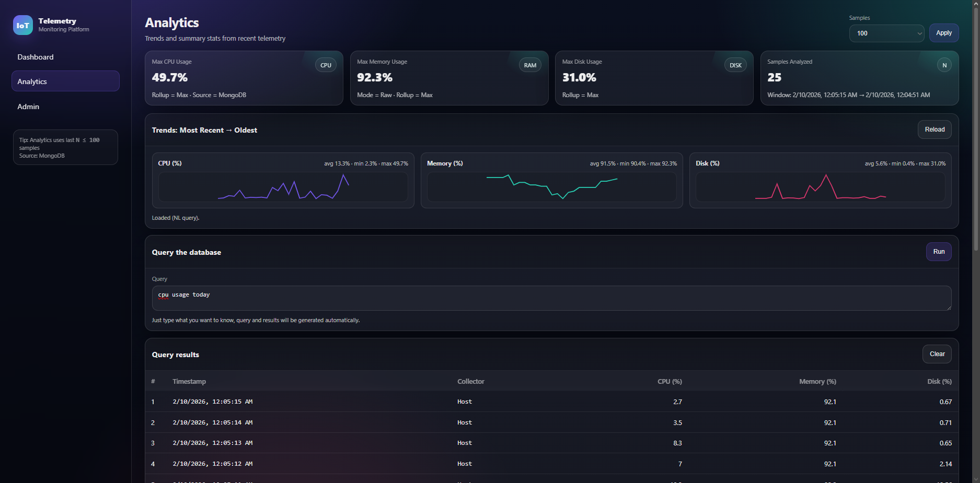Select the Memory (%) trend chart
This screenshot has width=980, height=483.
pyautogui.click(x=552, y=187)
